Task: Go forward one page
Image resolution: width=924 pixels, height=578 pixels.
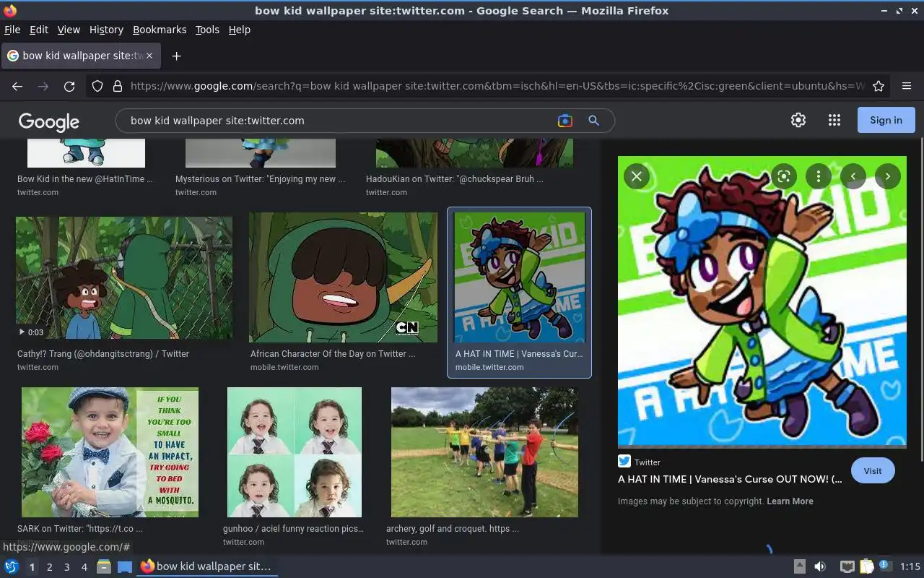Action: click(x=43, y=86)
